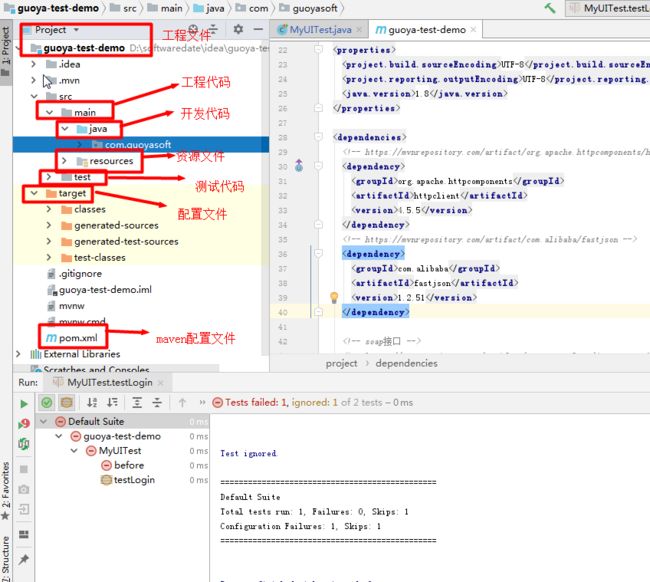Expand all test results
Image resolution: width=650 pixels, height=582 pixels.
(x=137, y=402)
